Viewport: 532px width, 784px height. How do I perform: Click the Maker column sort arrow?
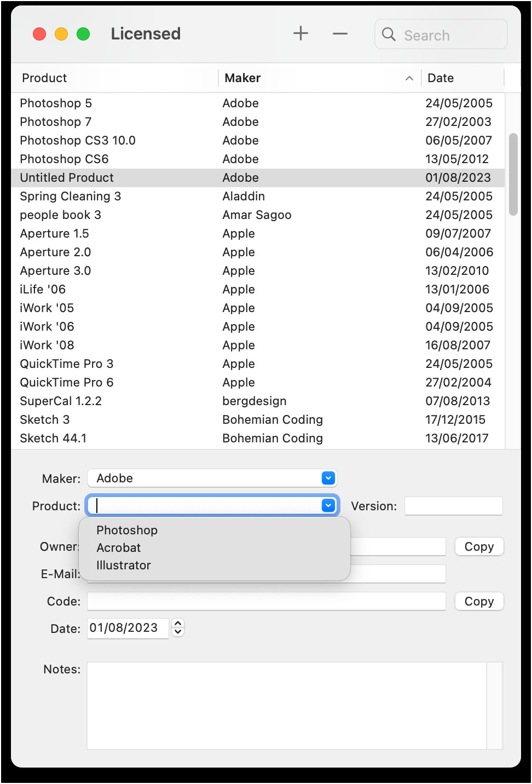click(409, 78)
